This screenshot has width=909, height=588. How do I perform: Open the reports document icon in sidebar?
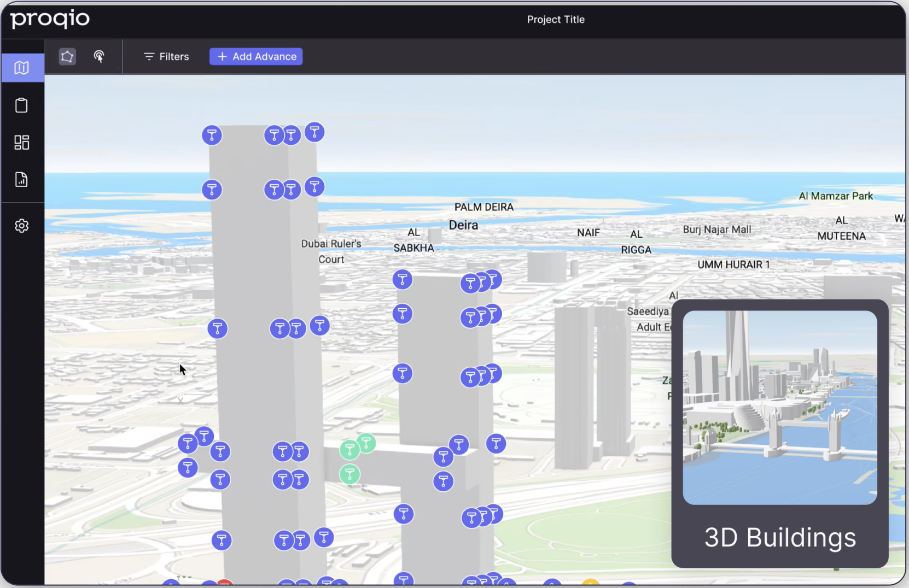(x=22, y=180)
